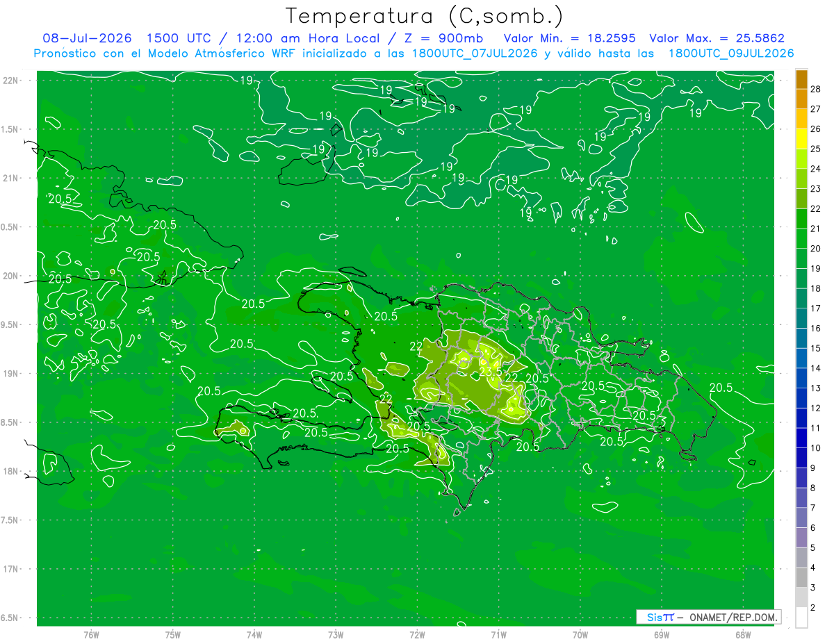
Task: Click the yellow colorbar segment between 25 and 26
Action: coord(801,138)
